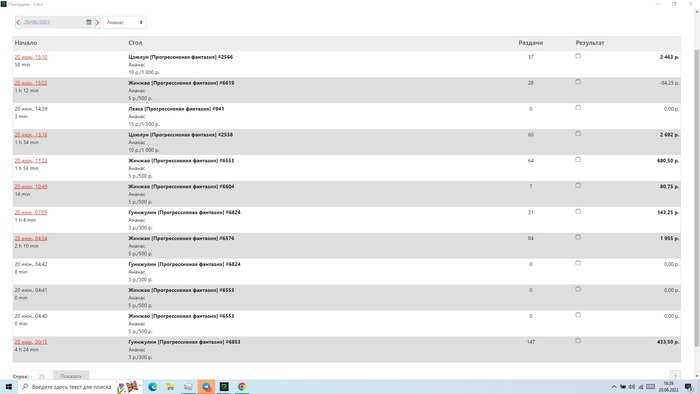700x394 pixels.
Task: Click the result icon for Лхаса #941
Action: [x=578, y=108]
